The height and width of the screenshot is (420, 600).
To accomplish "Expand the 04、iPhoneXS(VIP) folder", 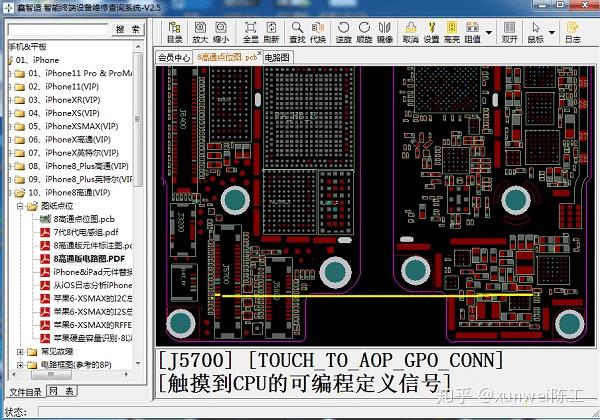I will click(x=10, y=113).
